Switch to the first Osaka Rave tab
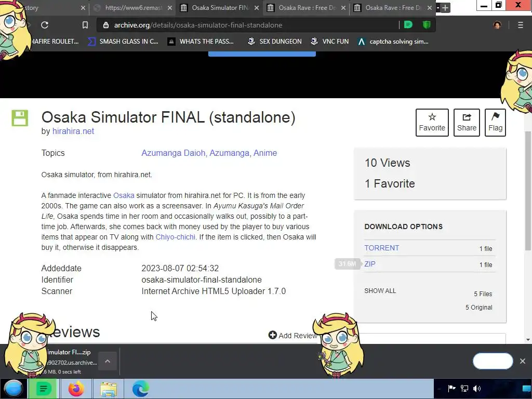 pos(306,7)
